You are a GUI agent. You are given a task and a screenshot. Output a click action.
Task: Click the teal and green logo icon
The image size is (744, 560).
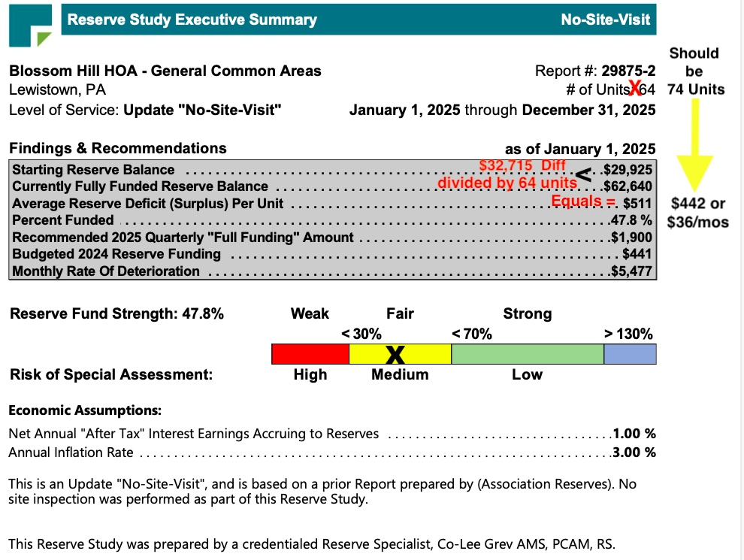pyautogui.click(x=30, y=26)
